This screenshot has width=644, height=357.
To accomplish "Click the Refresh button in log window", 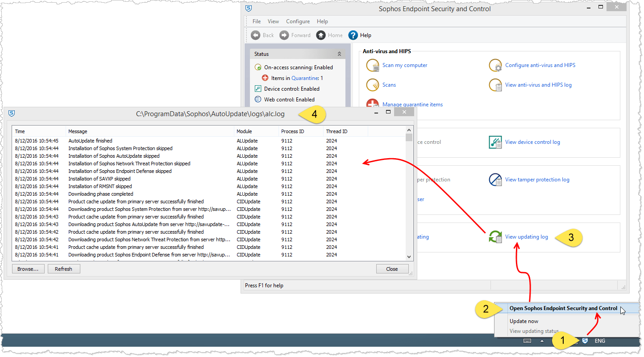I will coord(63,269).
